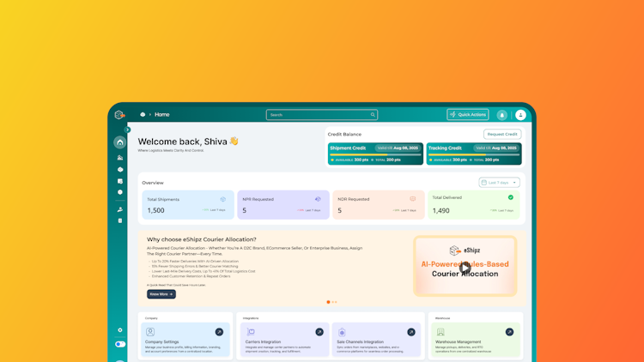The height and width of the screenshot is (362, 644).
Task: Open Sale Channels Integration arrow button
Action: tap(411, 332)
